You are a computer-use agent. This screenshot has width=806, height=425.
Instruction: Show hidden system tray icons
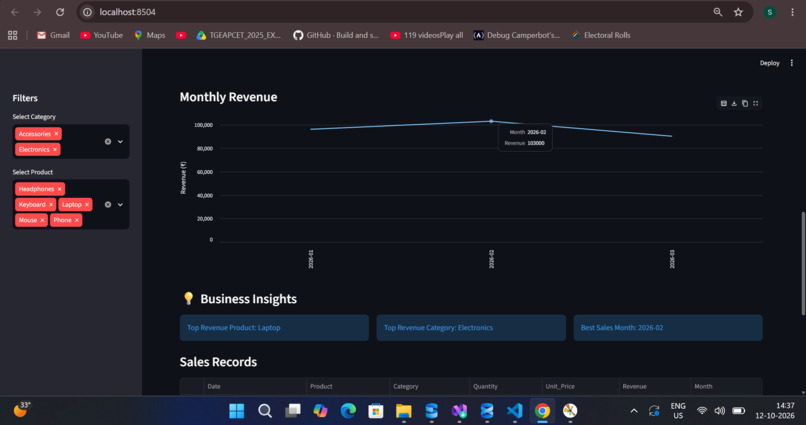pos(634,411)
